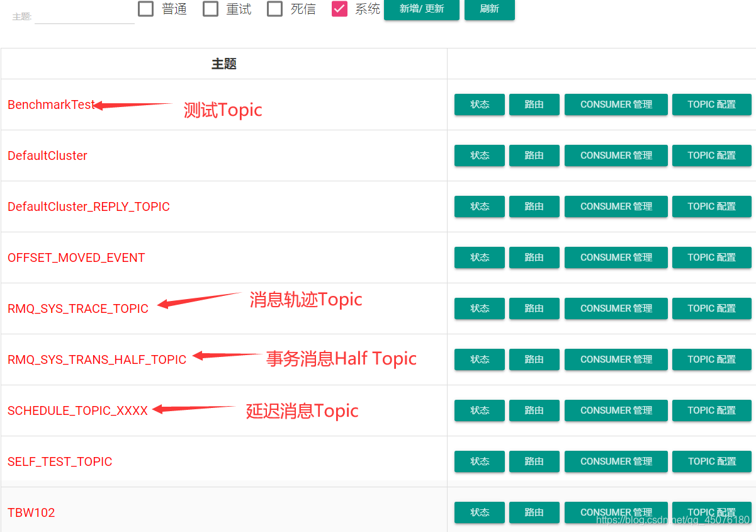Enable the 死信 topic filter checkbox
The image size is (756, 532).
point(275,9)
